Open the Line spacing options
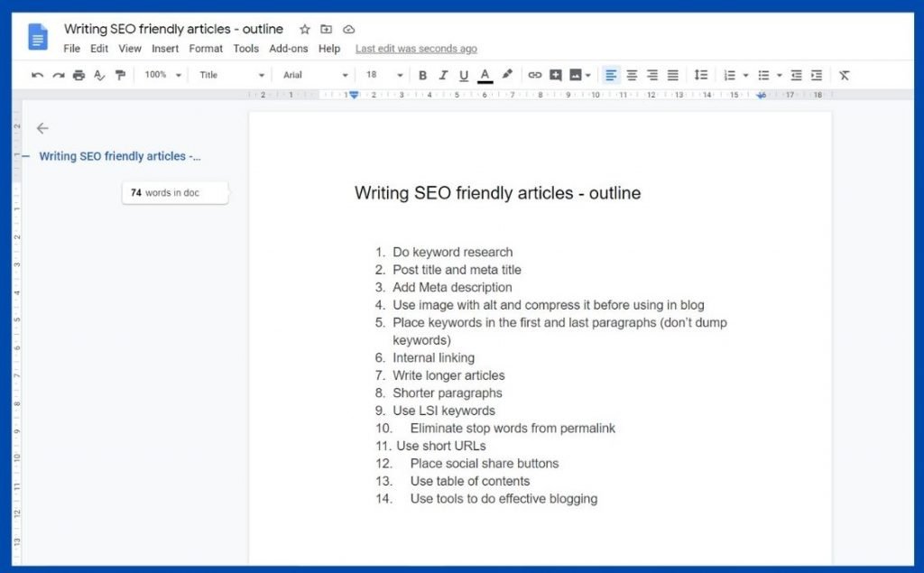924x573 pixels. coord(700,76)
